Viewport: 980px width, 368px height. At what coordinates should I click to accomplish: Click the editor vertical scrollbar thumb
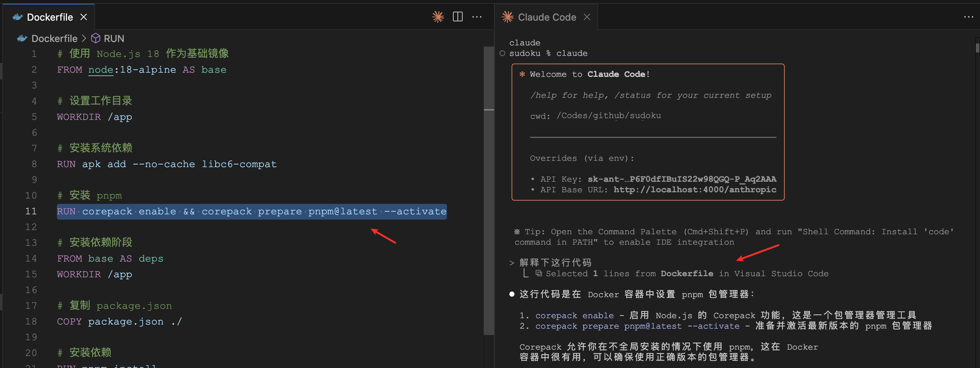tap(489, 190)
